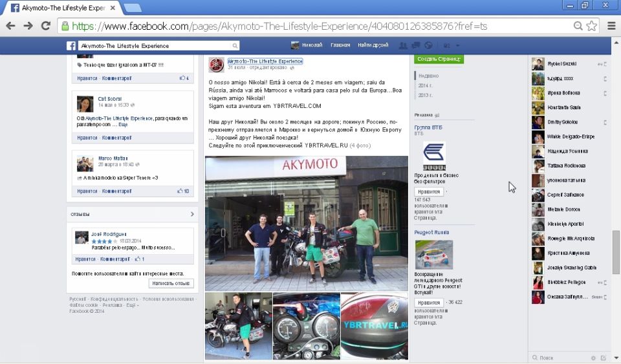Image resolution: width=621 pixels, height=364 pixels.
Task: Open Николай's profile link in the header
Action: tap(312, 45)
